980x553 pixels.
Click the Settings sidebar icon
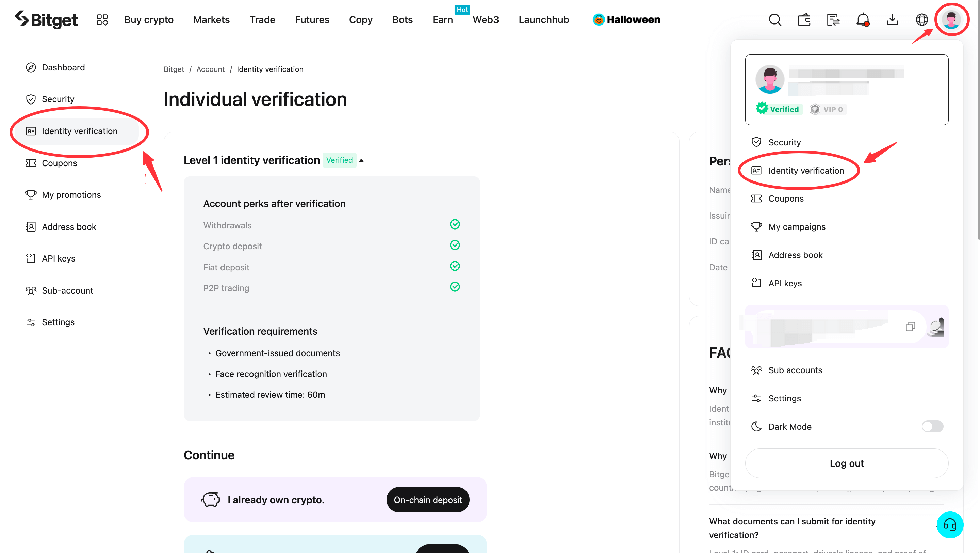pos(30,322)
